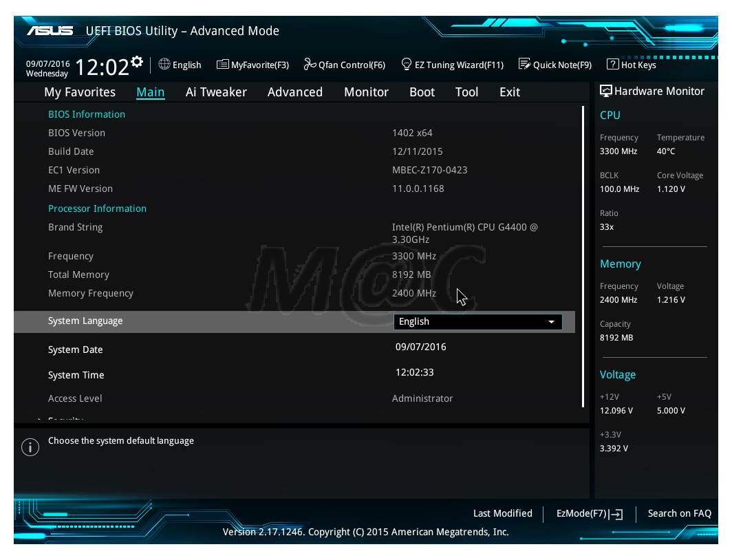732x560 pixels.
Task: Click the System Time value 12:02:33
Action: coord(415,372)
